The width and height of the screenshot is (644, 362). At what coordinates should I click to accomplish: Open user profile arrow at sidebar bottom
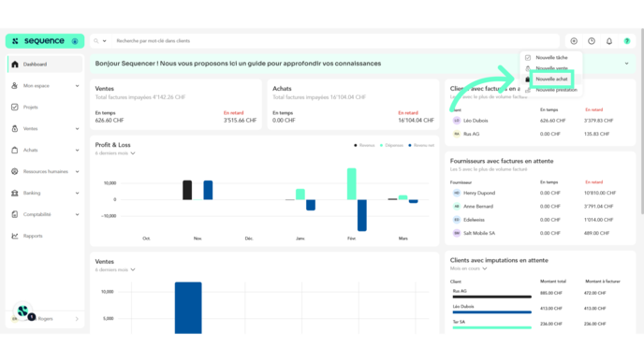pos(77,319)
